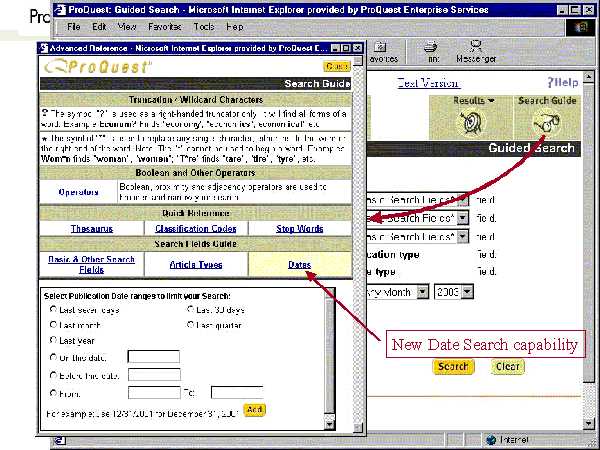The image size is (600, 450).
Task: Click the To date input field
Action: (237, 393)
